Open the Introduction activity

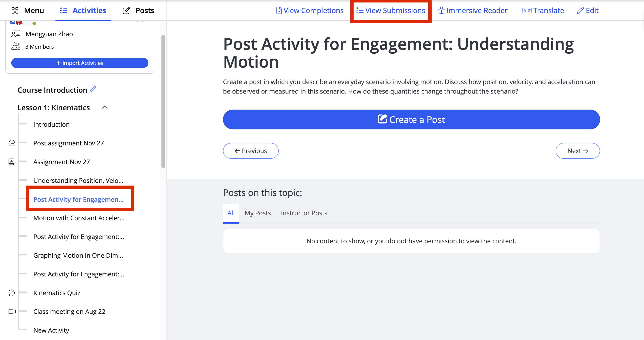[x=51, y=124]
